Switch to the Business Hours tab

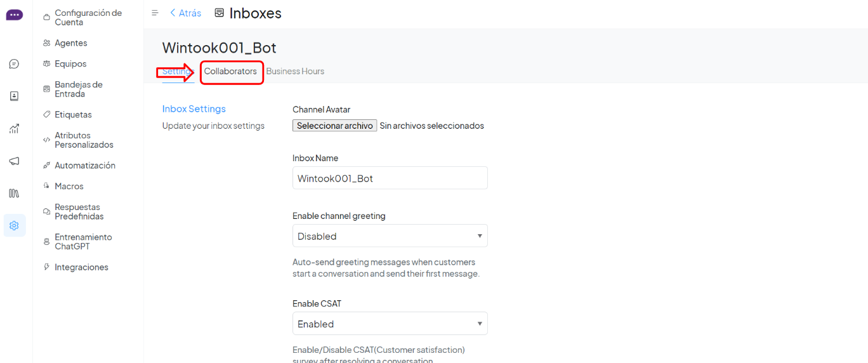point(295,71)
